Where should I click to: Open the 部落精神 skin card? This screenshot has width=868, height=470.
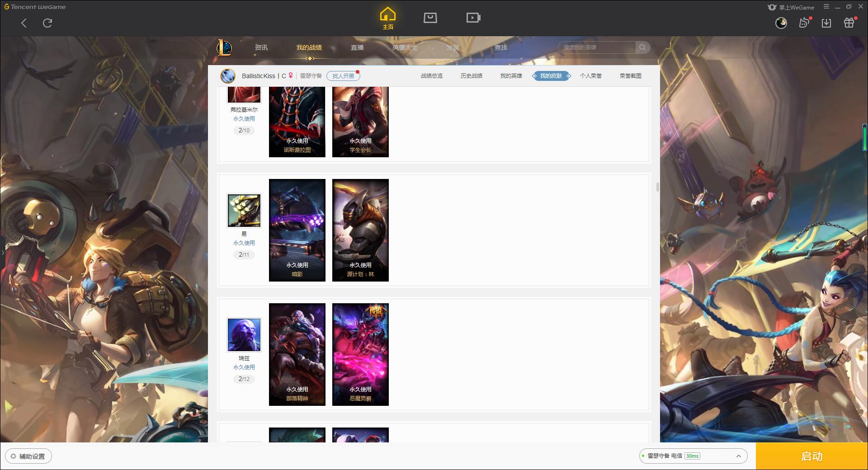click(297, 354)
